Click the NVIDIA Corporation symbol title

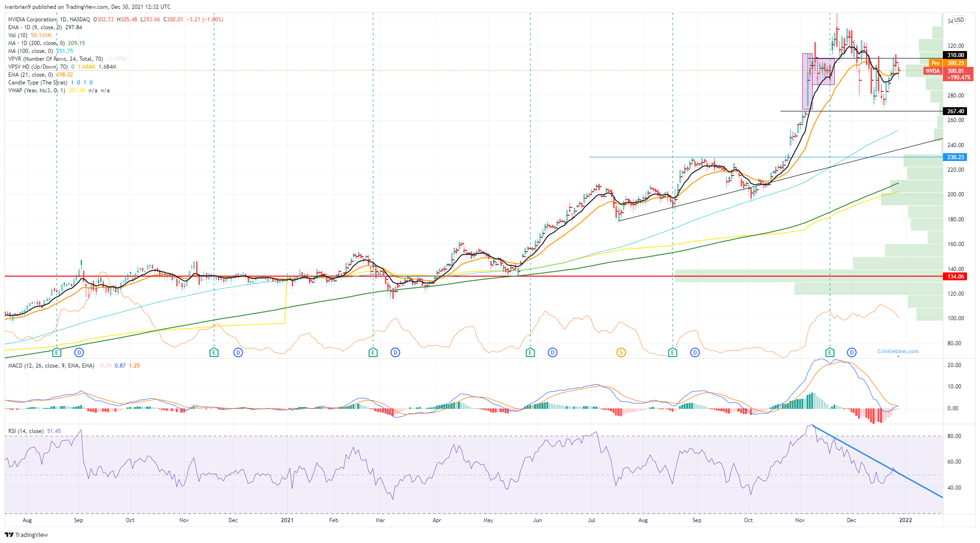point(32,19)
